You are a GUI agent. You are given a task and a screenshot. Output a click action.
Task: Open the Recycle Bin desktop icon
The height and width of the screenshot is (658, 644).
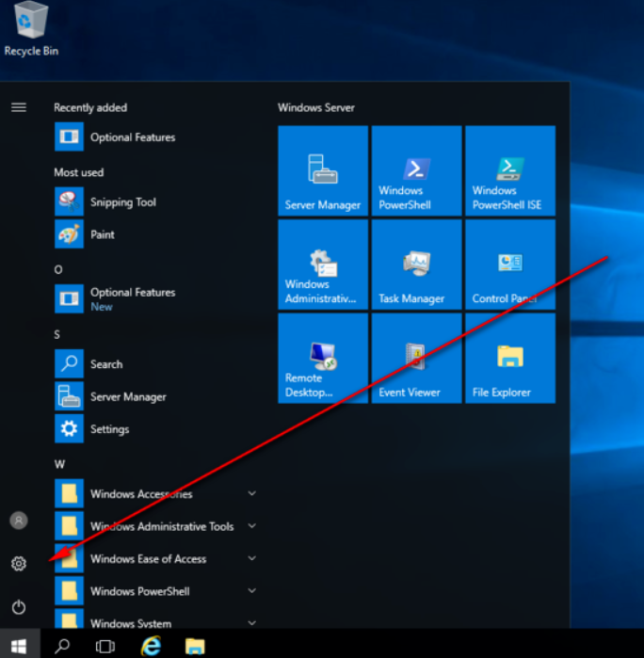click(x=31, y=28)
